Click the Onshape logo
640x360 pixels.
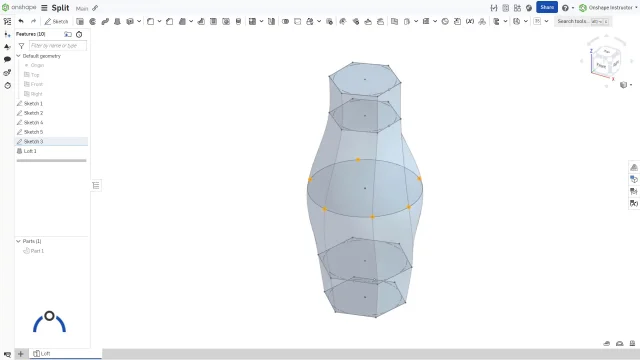(19, 8)
